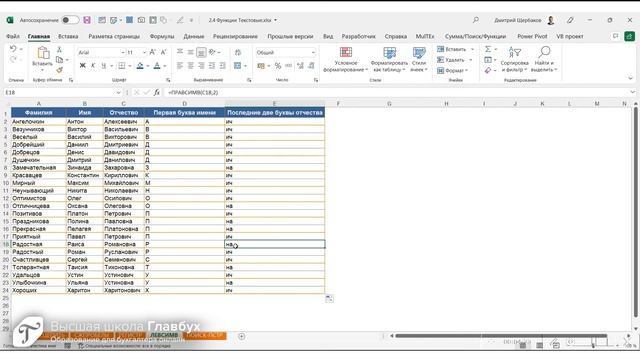Click the Font Color A icon
This screenshot has height=360, width=640.
[x=157, y=66]
